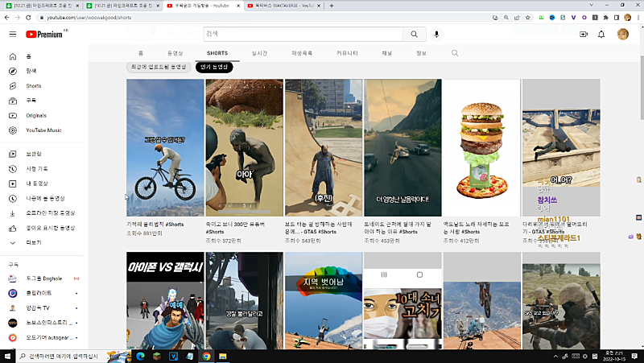Click the YouTube Premium logo
644x363 pixels.
(x=44, y=35)
